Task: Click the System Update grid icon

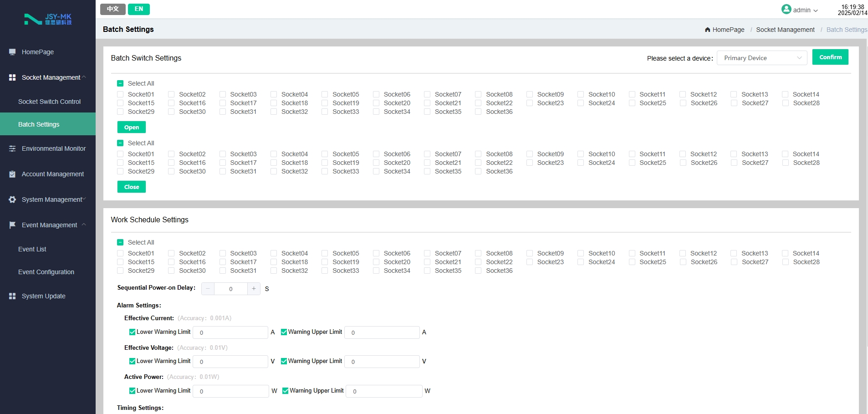Action: tap(12, 296)
